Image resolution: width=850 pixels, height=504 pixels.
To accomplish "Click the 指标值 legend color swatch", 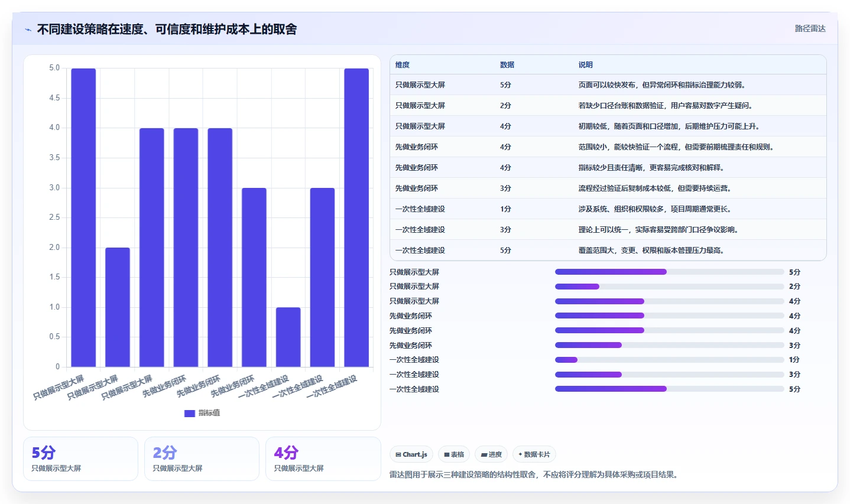I will (x=190, y=413).
